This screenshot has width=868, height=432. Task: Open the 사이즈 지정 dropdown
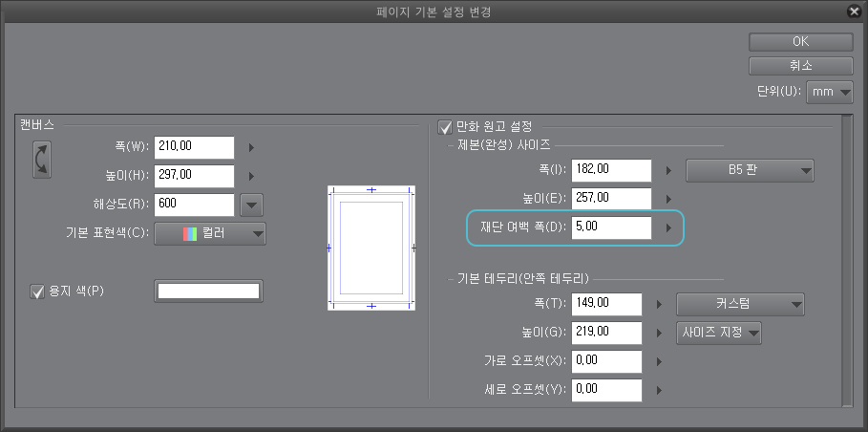(719, 333)
